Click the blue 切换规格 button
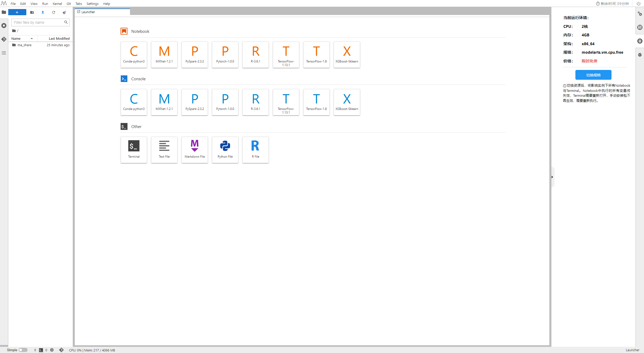Screen dimensions: 644x353 click(593, 75)
